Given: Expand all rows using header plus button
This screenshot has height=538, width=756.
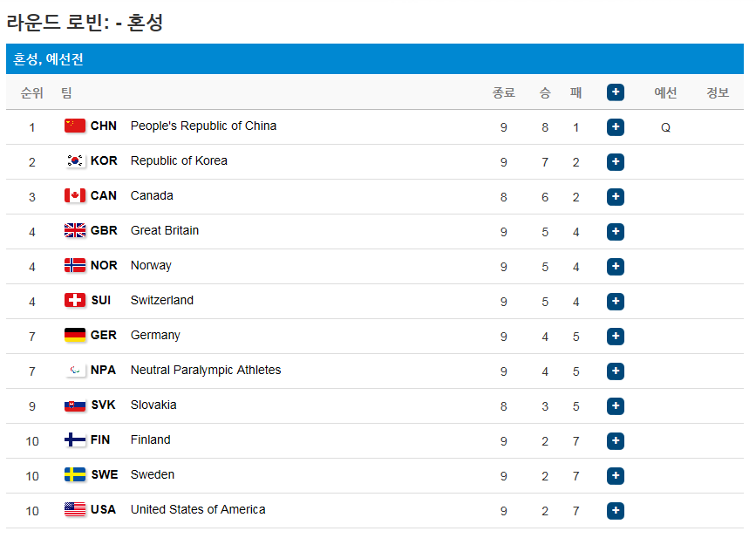Looking at the screenshot, I should 616,92.
